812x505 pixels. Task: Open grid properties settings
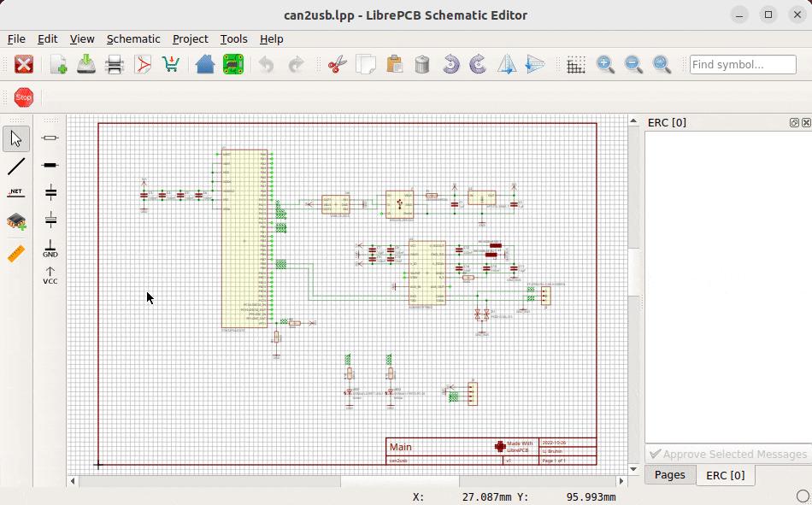pyautogui.click(x=576, y=64)
